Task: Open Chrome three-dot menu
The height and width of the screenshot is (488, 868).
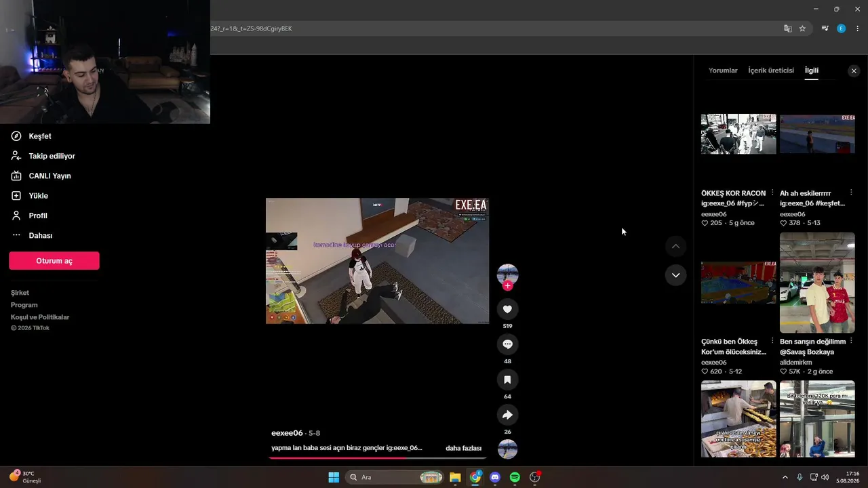Action: pyautogui.click(x=857, y=28)
